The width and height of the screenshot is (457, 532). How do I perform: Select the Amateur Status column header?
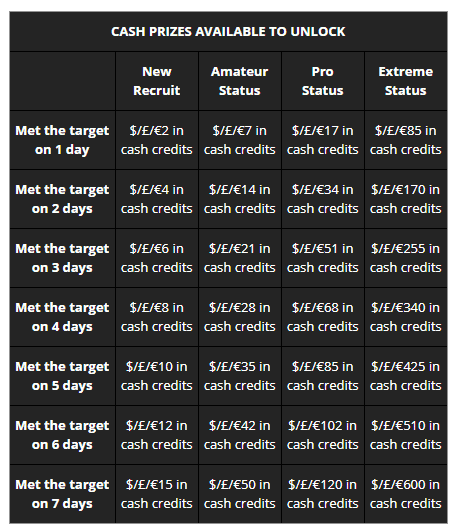pos(240,81)
